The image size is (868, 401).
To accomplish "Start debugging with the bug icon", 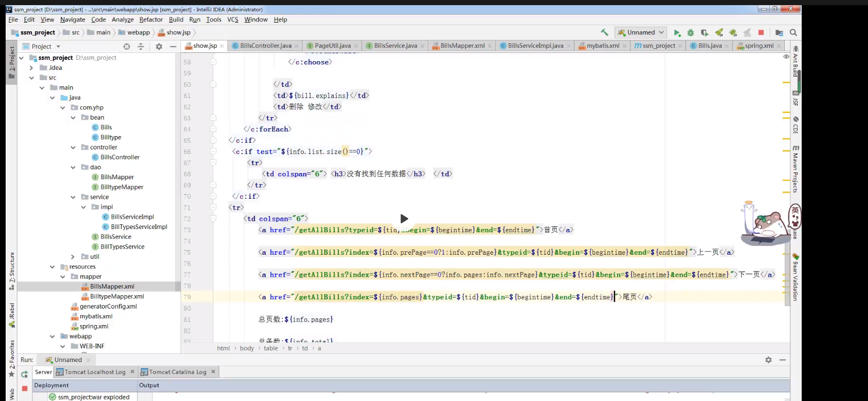I will 691,33.
